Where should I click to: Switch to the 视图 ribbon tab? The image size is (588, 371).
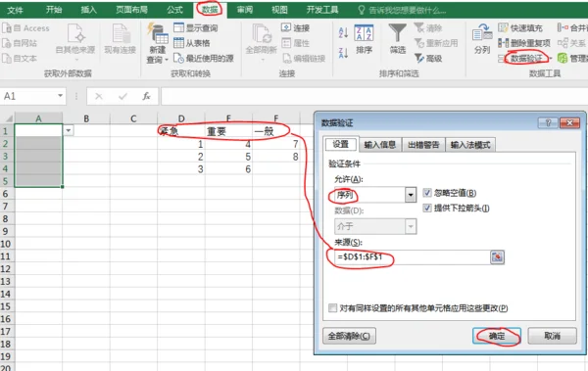[x=279, y=10]
